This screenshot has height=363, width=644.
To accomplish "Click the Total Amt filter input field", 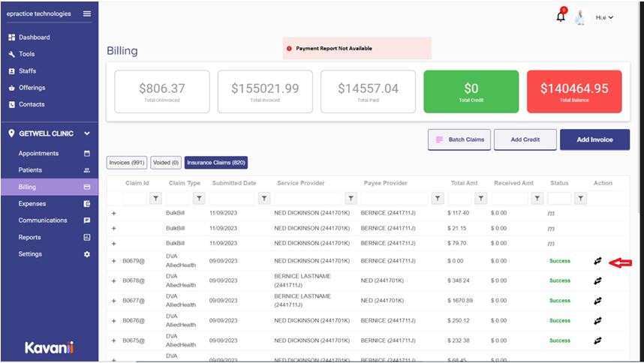I will (x=459, y=199).
